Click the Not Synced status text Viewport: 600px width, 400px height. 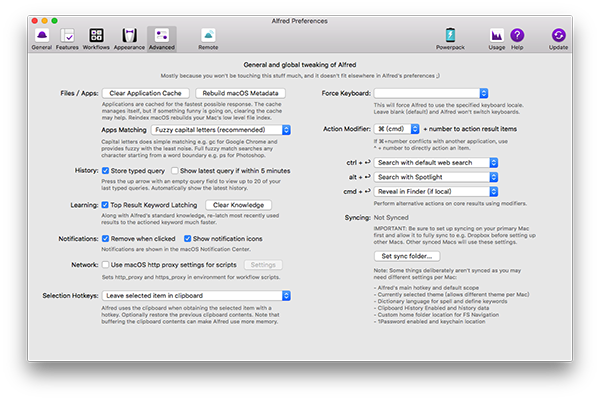coord(391,217)
